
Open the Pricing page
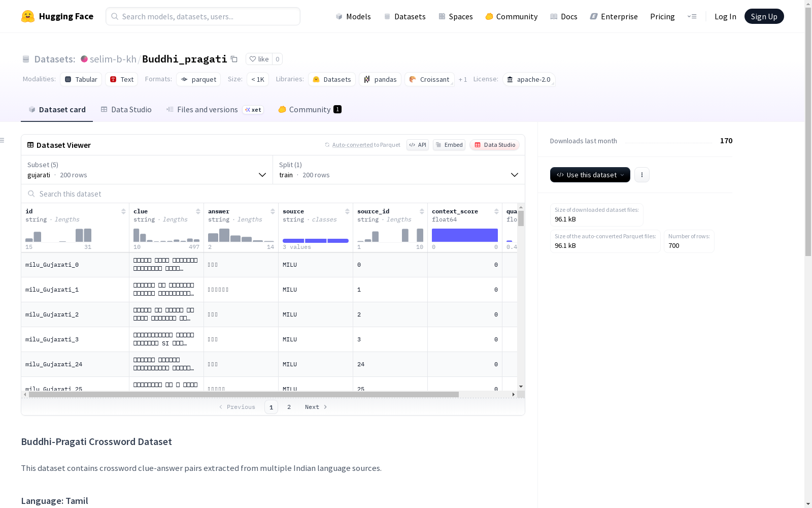662,16
